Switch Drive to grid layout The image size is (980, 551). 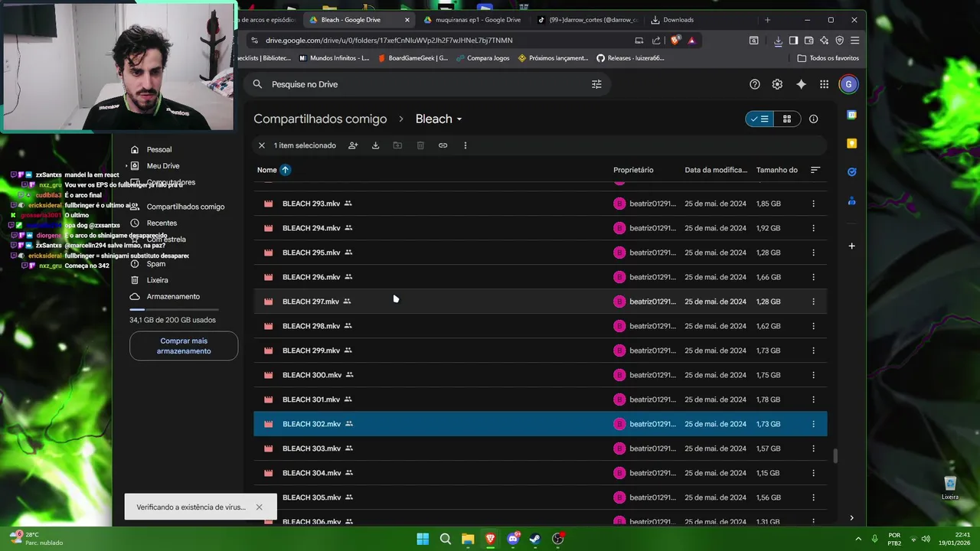coord(787,119)
